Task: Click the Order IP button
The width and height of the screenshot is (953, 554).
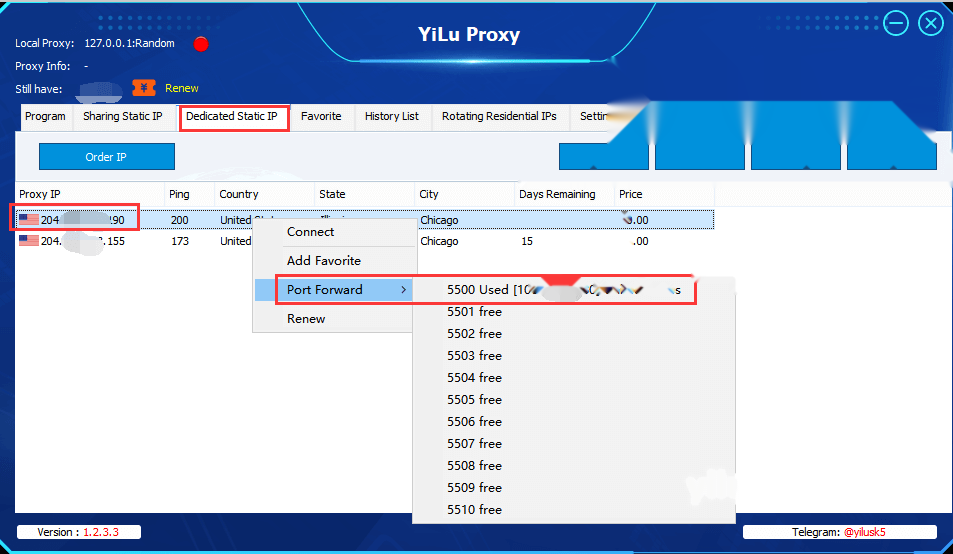Action: (x=107, y=157)
